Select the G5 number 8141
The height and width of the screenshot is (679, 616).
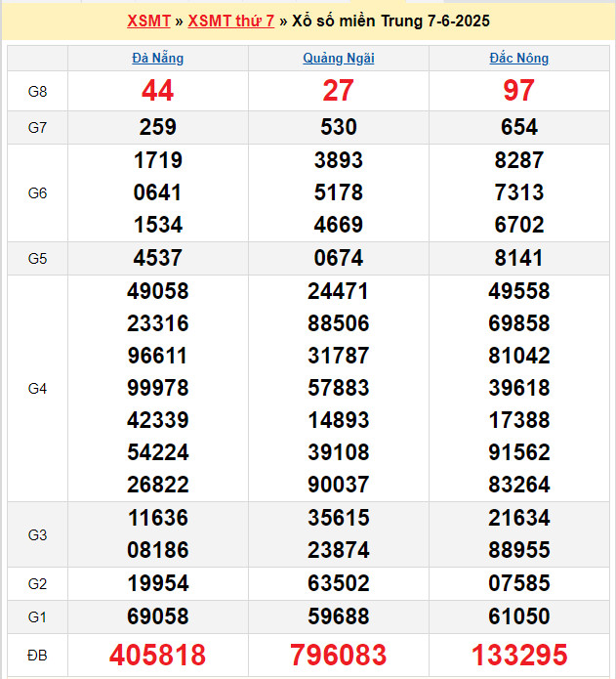(519, 258)
